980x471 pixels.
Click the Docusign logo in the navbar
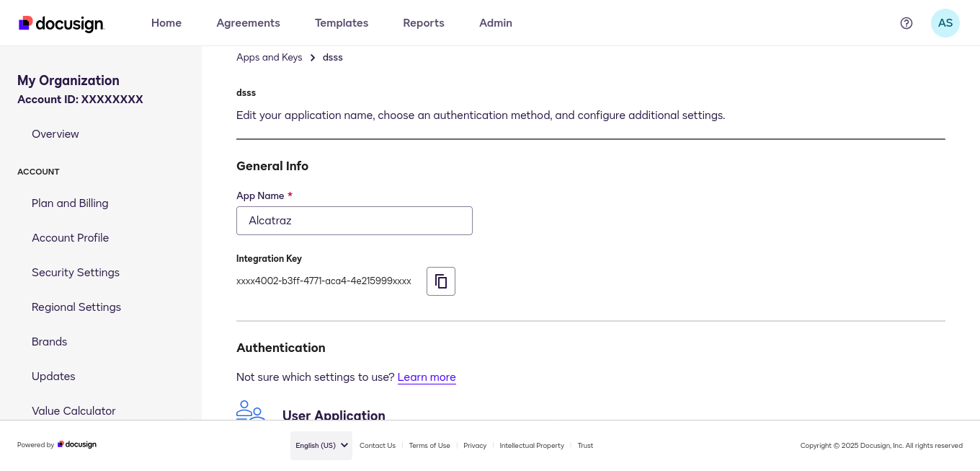click(61, 22)
